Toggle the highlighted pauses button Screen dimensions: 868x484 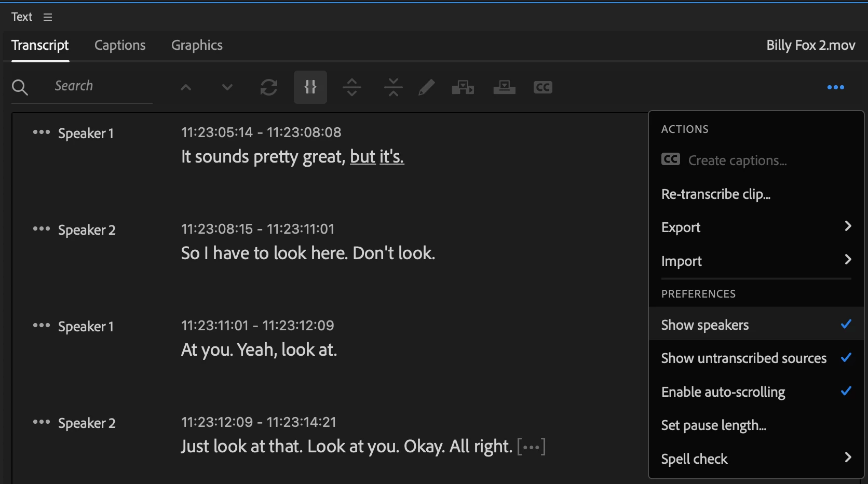click(x=310, y=87)
